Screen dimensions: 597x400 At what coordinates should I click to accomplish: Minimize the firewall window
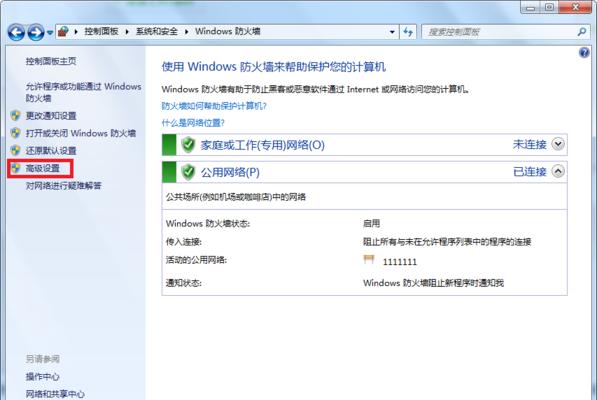pos(531,7)
